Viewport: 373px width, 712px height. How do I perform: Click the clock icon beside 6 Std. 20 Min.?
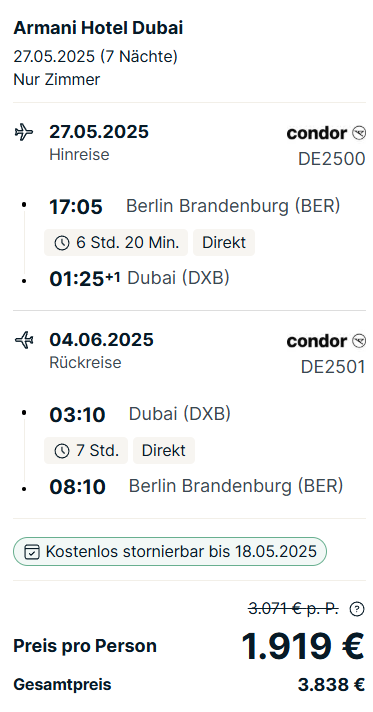[62, 243]
